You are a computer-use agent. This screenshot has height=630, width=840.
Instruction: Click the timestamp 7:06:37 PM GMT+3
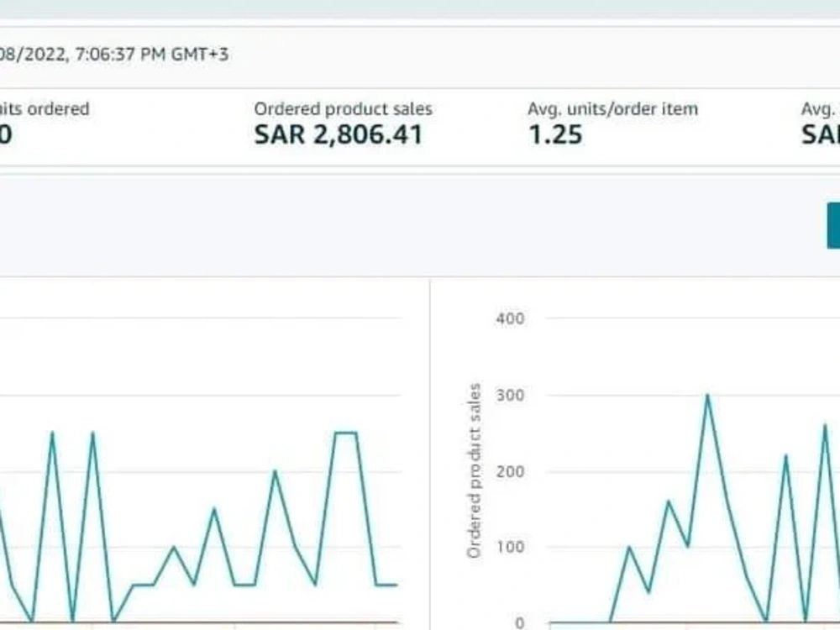pos(151,54)
